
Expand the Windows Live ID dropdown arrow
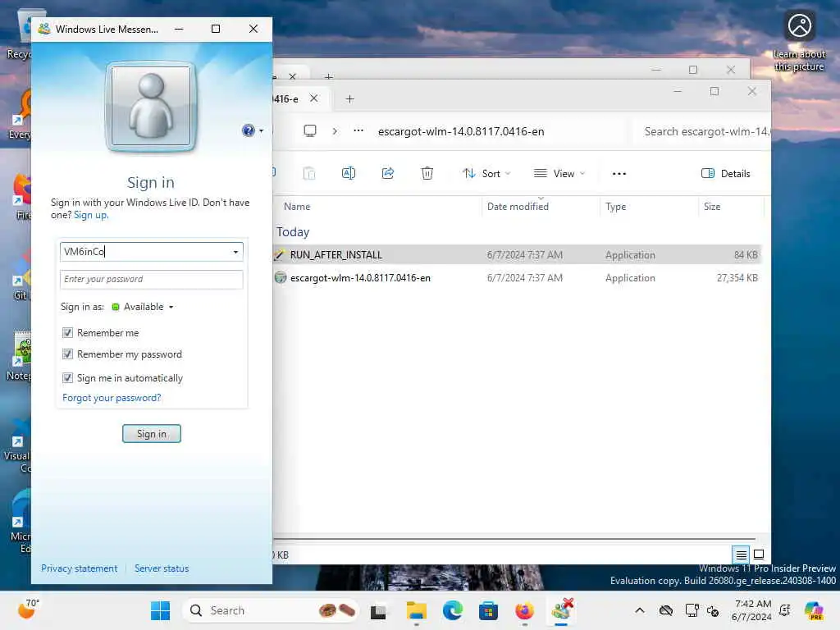coord(235,252)
